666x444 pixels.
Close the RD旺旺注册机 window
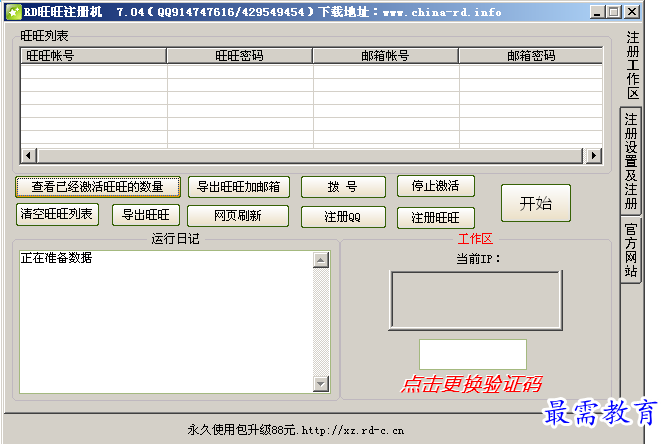tap(632, 12)
